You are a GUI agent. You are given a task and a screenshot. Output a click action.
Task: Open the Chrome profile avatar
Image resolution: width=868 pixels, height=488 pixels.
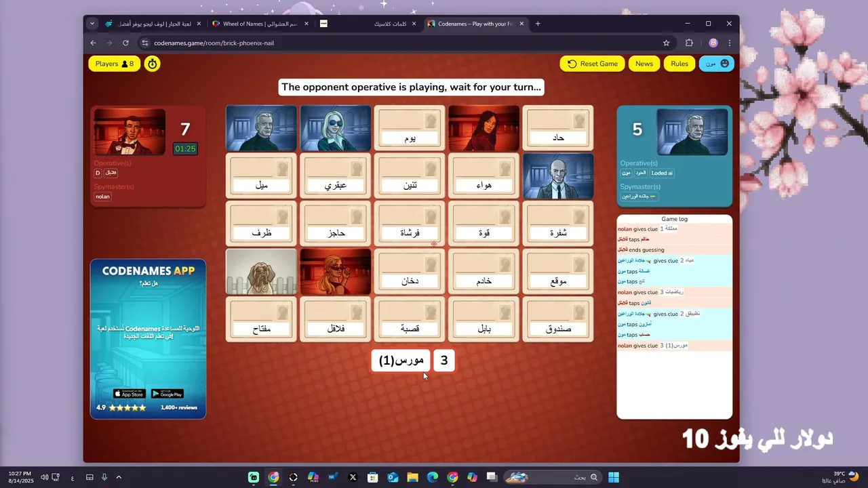coord(713,43)
